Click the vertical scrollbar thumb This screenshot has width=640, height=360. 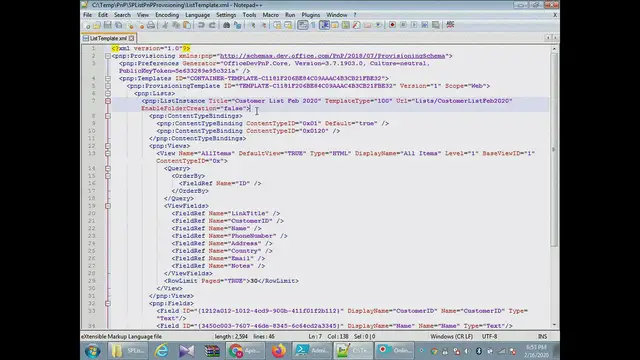(x=554, y=149)
